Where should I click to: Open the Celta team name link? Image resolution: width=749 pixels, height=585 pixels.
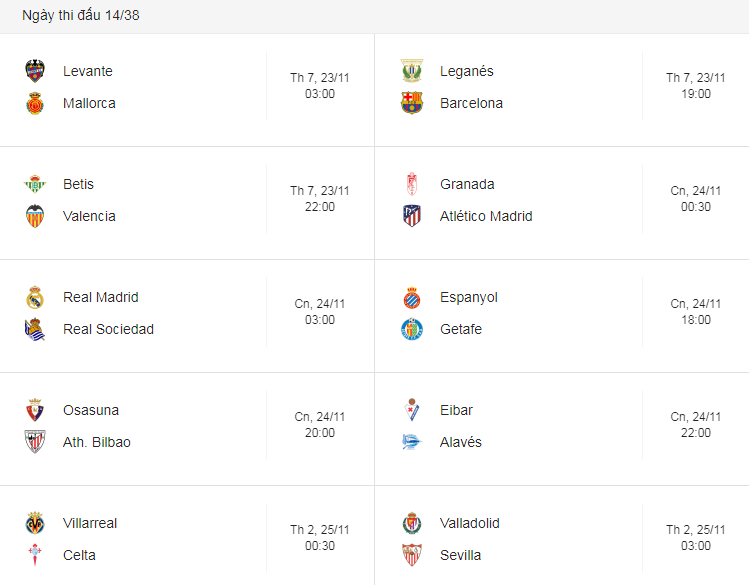[x=79, y=555]
